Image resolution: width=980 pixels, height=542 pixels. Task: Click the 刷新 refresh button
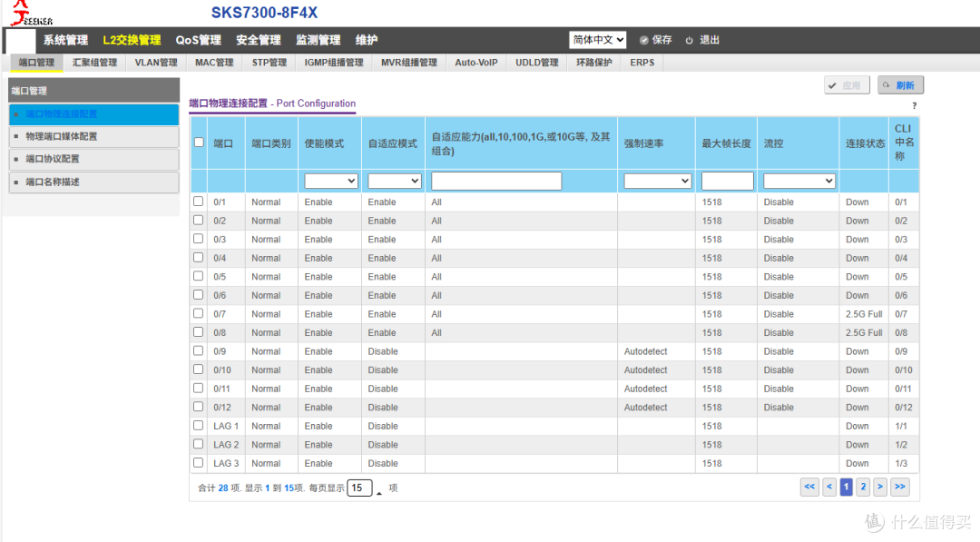tap(900, 85)
